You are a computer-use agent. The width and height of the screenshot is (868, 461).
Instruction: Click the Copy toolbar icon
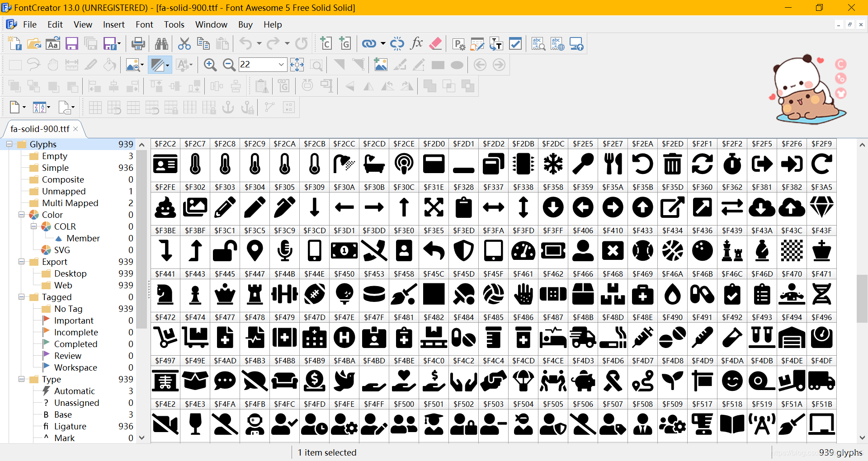click(x=203, y=43)
